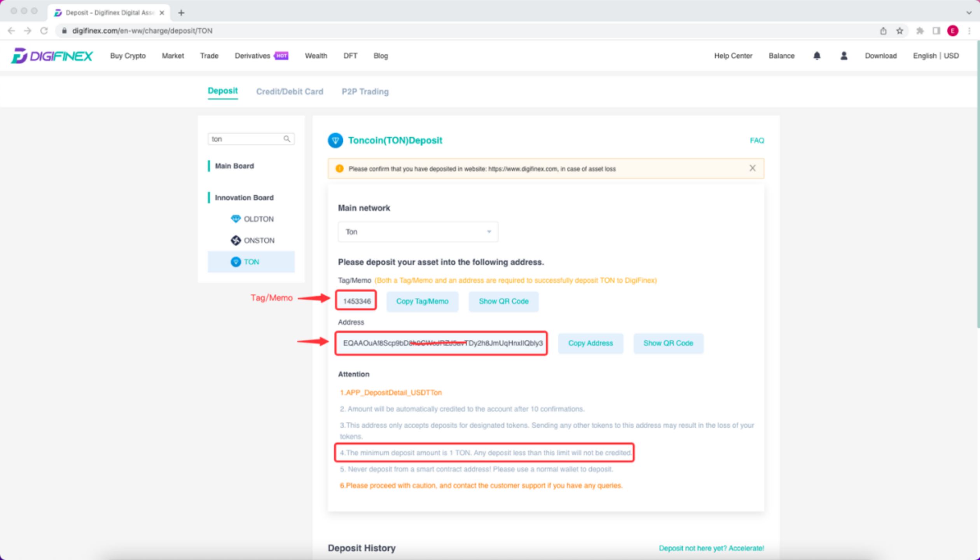Image resolution: width=980 pixels, height=560 pixels.
Task: Click the Toncoin logo beside deposit title
Action: pyautogui.click(x=335, y=140)
